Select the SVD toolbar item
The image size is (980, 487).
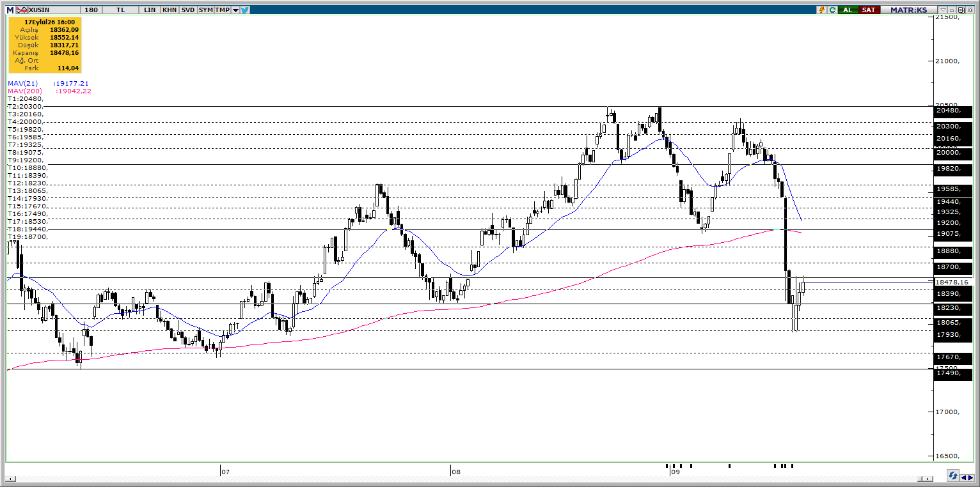(188, 10)
